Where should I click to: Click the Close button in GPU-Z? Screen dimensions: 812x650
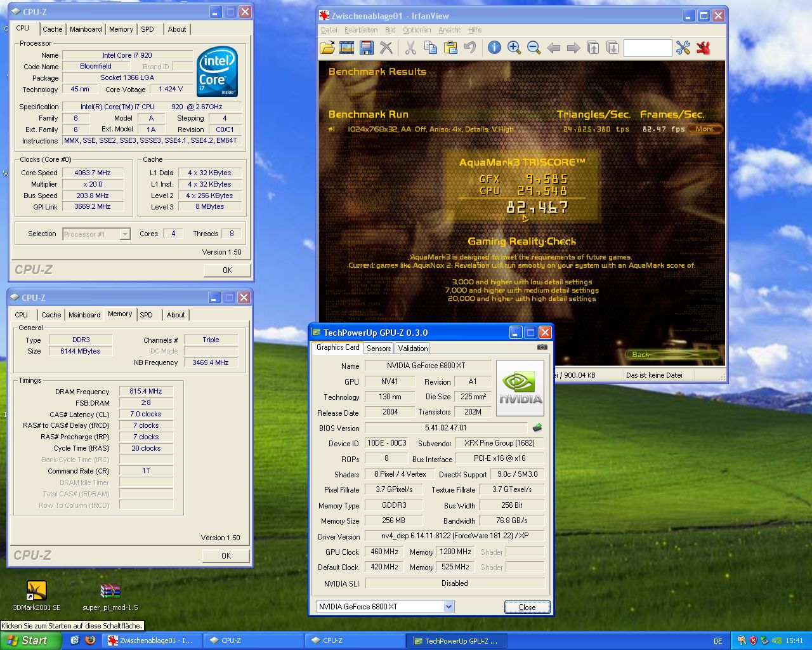click(527, 607)
